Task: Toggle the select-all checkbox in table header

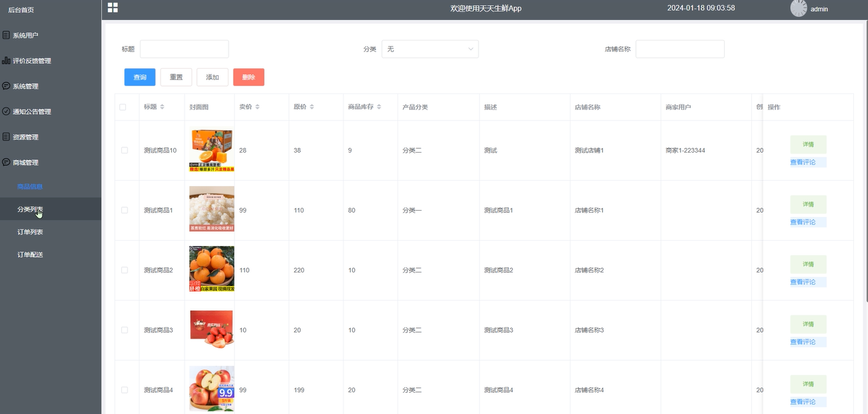Action: (x=123, y=107)
